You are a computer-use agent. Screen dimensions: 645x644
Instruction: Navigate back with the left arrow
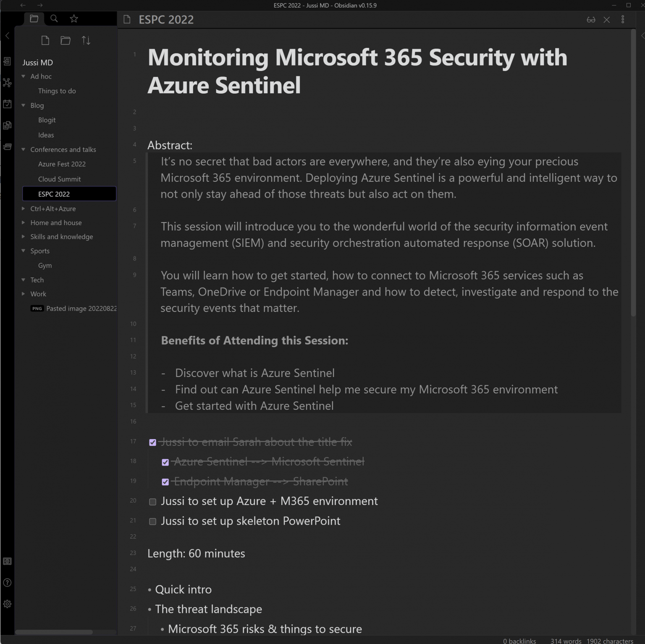point(23,5)
